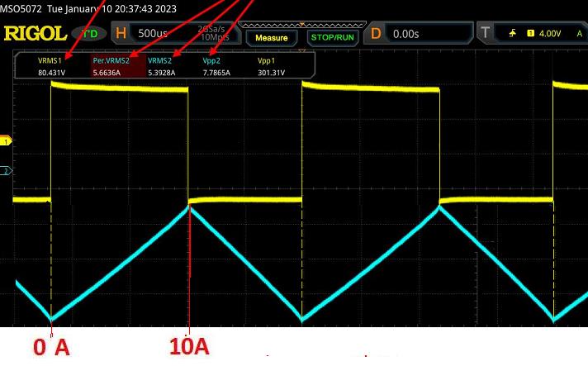Click the Vpp1 measurement showing 301.31V
This screenshot has width=588, height=366.
tap(271, 66)
